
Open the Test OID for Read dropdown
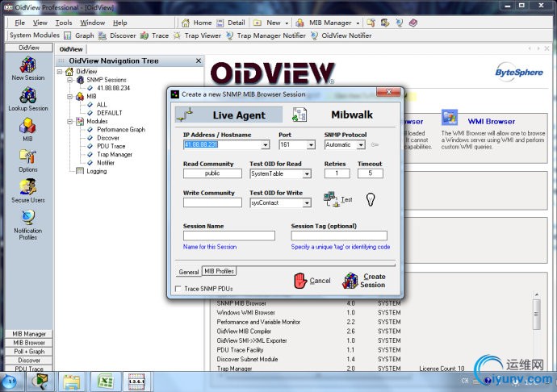click(x=307, y=174)
